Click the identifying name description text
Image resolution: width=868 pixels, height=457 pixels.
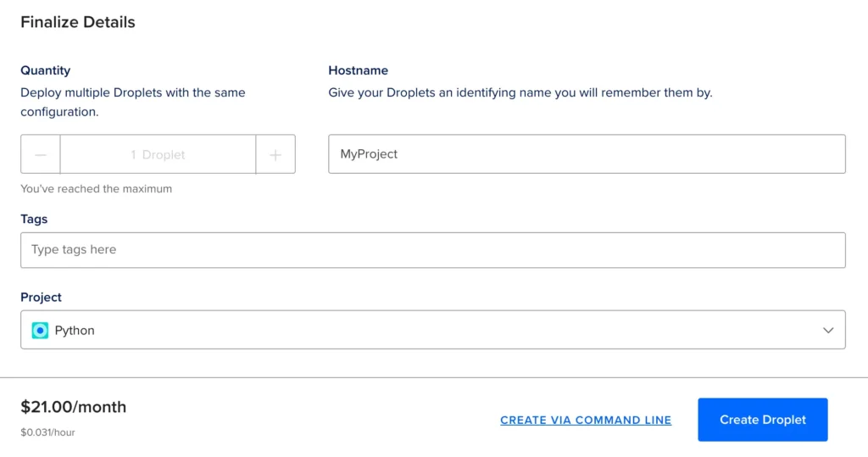(520, 92)
